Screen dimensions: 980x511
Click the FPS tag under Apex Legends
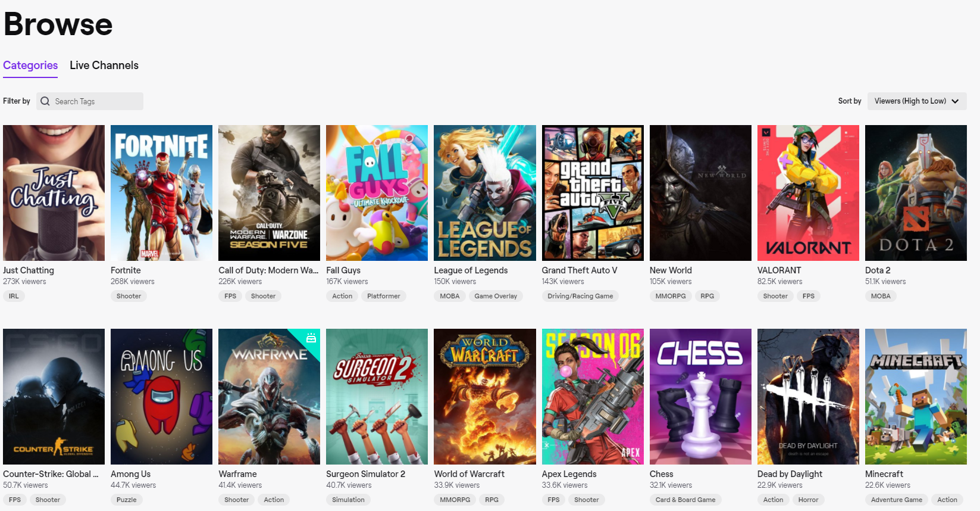pos(553,500)
